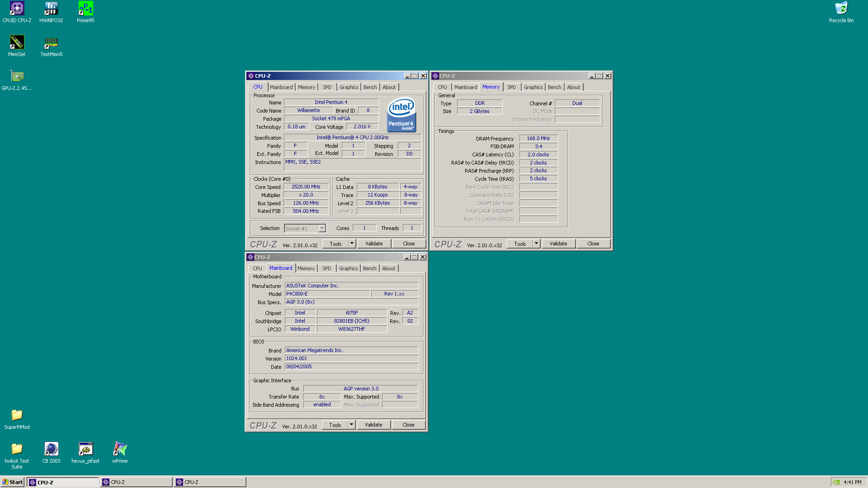Switch to the second CPU-Z taskbar button
Image resolution: width=868 pixels, height=488 pixels.
(x=137, y=482)
